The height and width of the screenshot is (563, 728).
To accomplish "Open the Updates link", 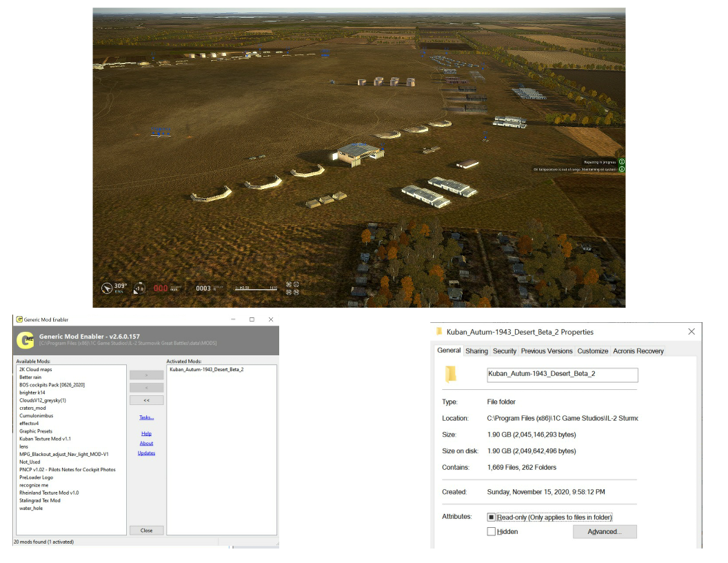I will (x=146, y=453).
